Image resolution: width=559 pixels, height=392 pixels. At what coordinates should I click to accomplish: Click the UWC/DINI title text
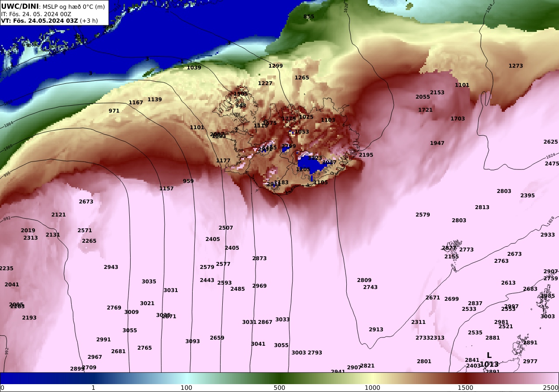coord(20,6)
